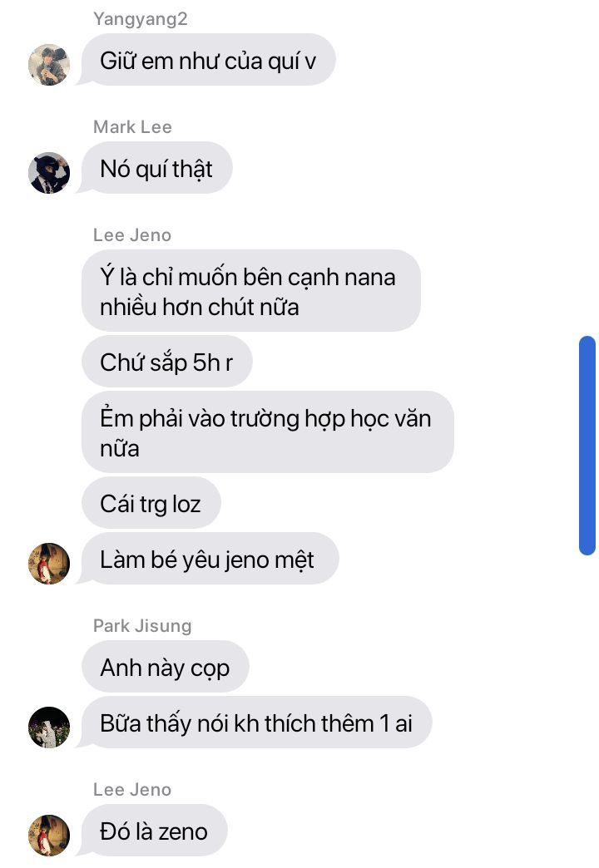Screen dimensions: 599x868
Task: Tap the 'Đó là zeno' message
Action: [x=154, y=831]
